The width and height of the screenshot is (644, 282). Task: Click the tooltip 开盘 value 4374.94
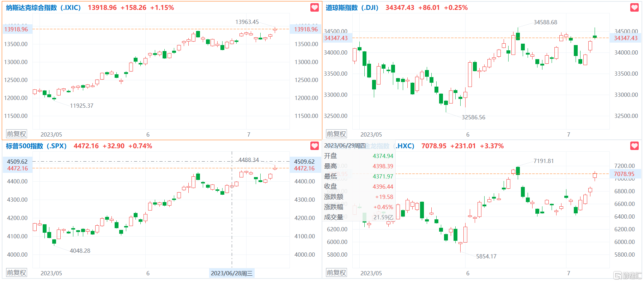point(383,156)
